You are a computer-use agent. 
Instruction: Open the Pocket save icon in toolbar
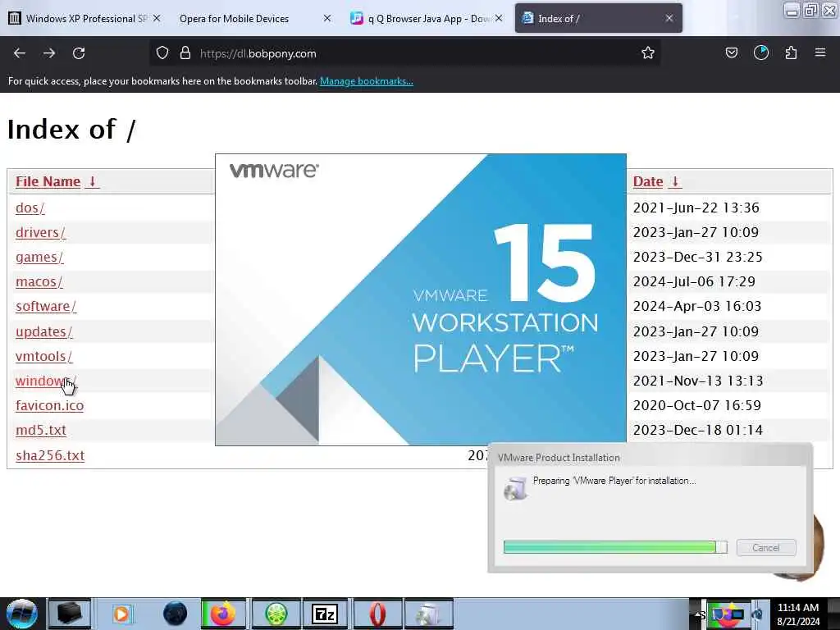731,53
